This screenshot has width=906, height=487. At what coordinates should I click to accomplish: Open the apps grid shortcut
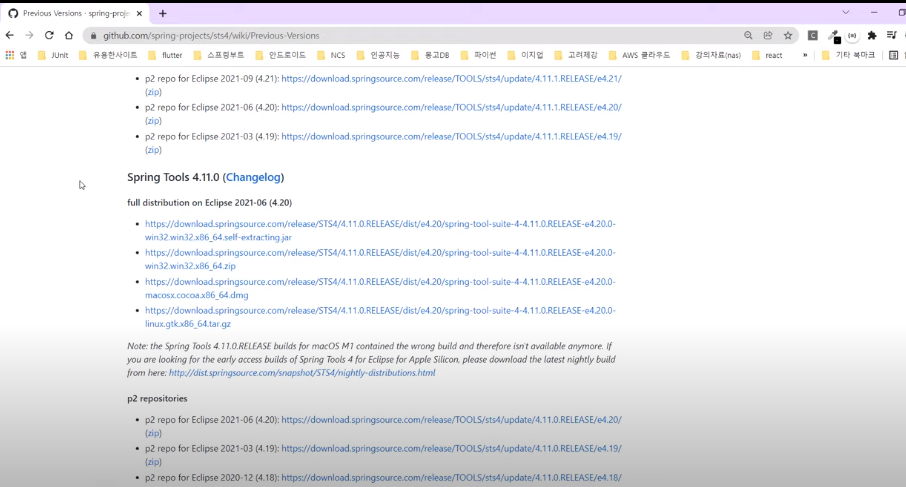[10, 55]
